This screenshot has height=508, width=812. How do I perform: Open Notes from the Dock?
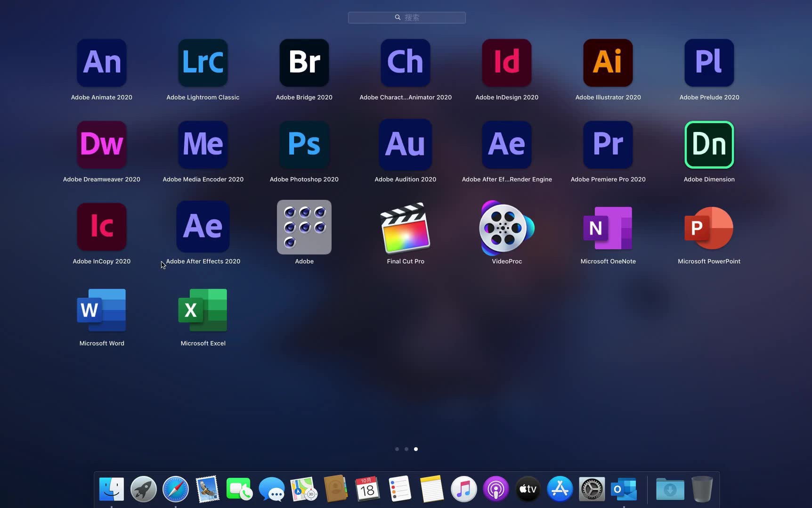[x=432, y=489]
